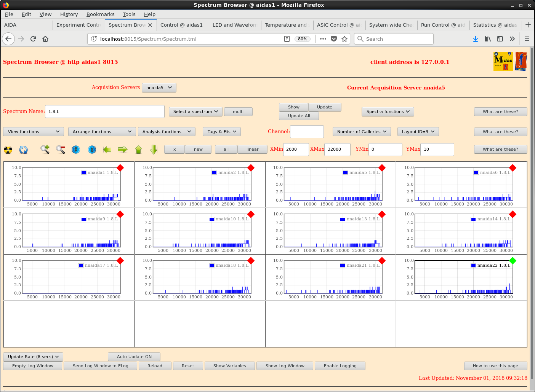Click the Pocket save icon
This screenshot has height=392, width=535.
(x=334, y=39)
